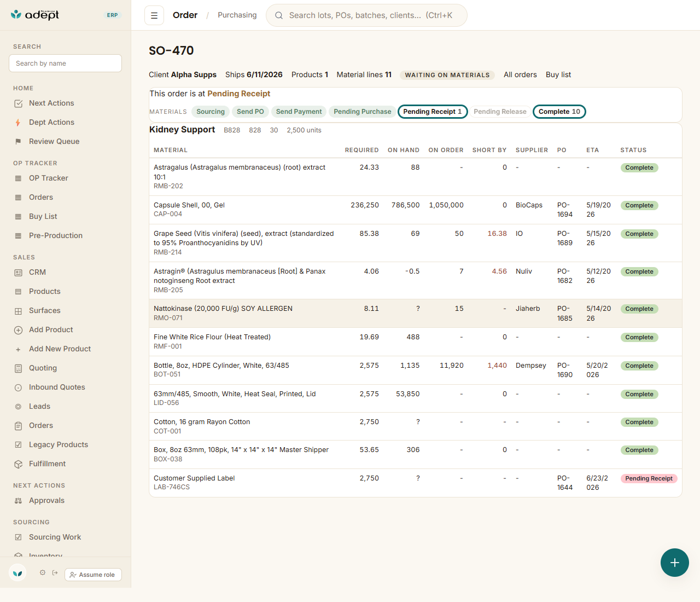700x602 pixels.
Task: Click Assume role selector
Action: [93, 575]
